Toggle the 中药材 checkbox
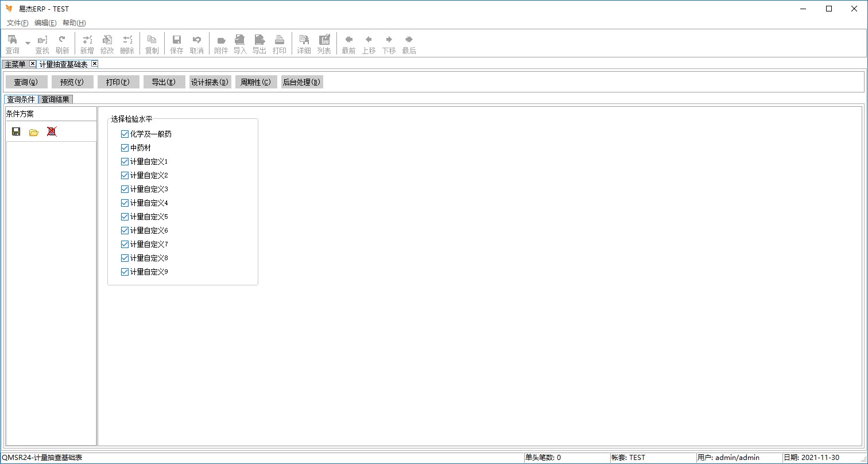 point(125,148)
